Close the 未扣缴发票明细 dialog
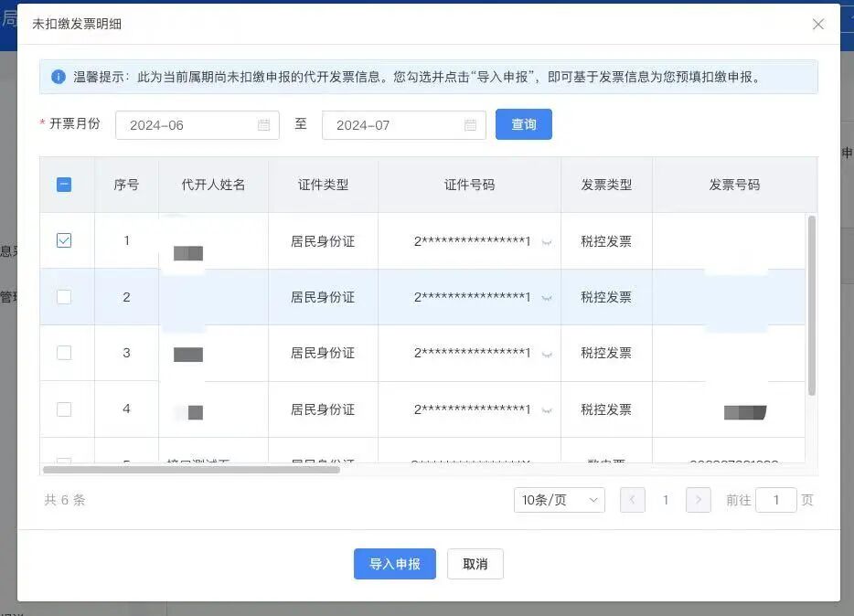The height and width of the screenshot is (616, 854). [x=818, y=25]
